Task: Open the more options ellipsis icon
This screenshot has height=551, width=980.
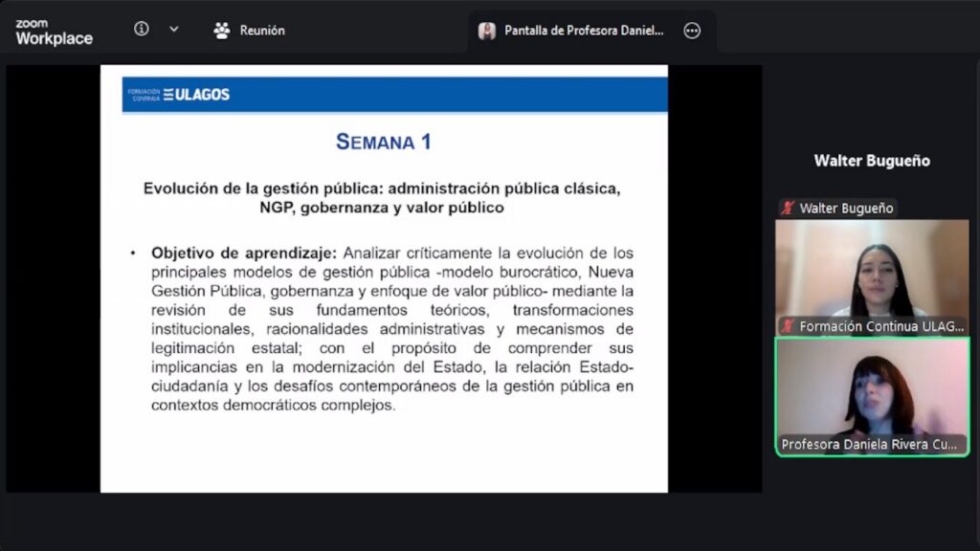Action: pos(692,31)
